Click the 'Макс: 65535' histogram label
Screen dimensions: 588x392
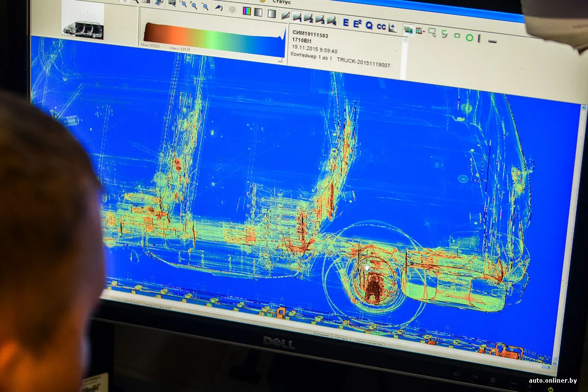point(180,49)
